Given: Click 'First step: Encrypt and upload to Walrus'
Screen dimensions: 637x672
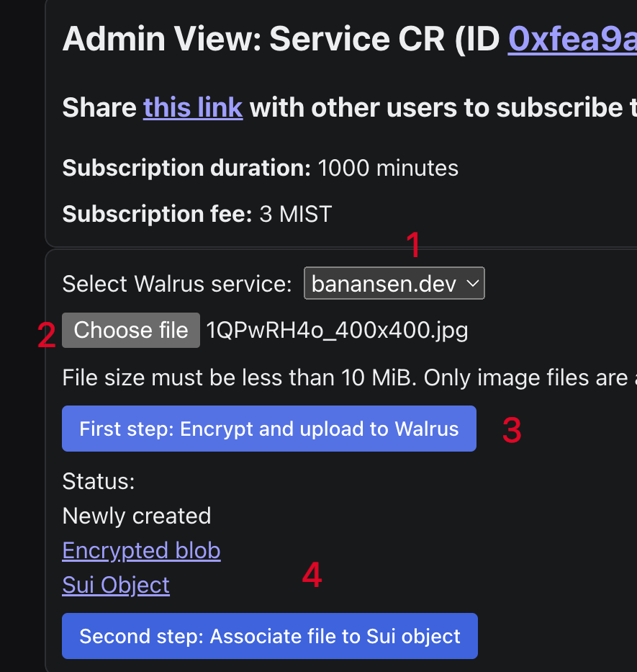Looking at the screenshot, I should [268, 429].
